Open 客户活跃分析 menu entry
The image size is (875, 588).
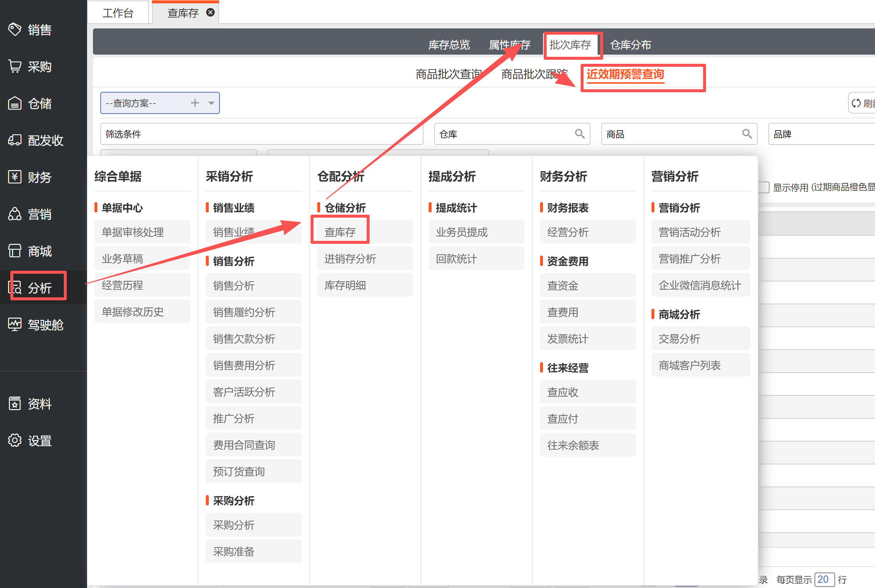tap(254, 392)
